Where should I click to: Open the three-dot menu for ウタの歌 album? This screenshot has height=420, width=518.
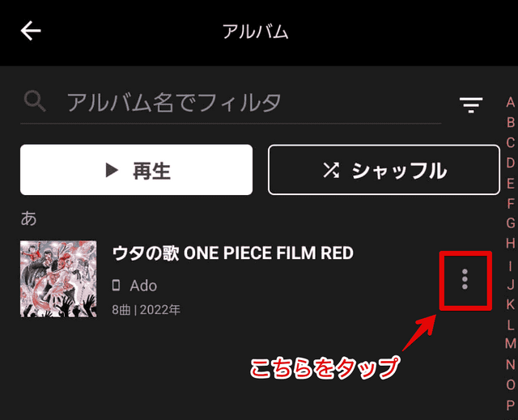pos(465,280)
